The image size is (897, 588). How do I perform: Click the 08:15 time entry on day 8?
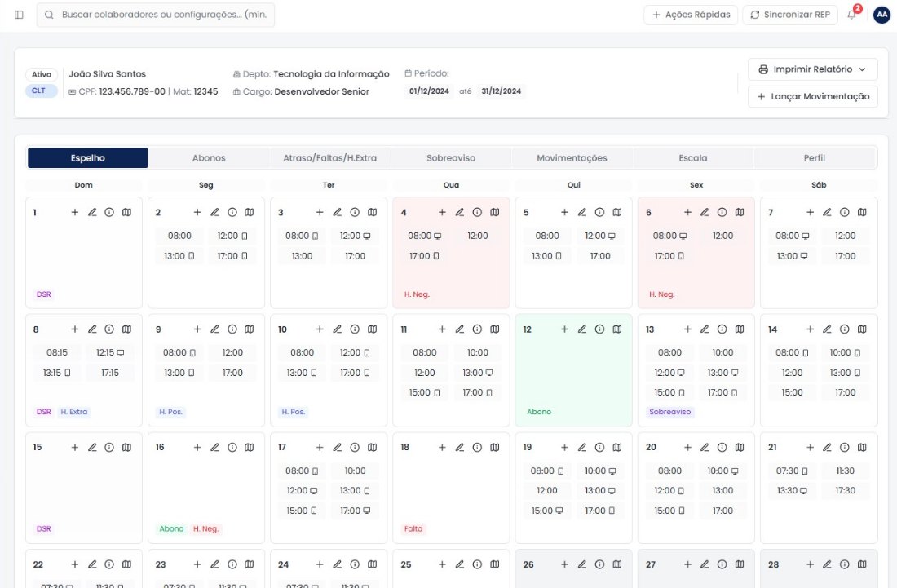point(57,353)
